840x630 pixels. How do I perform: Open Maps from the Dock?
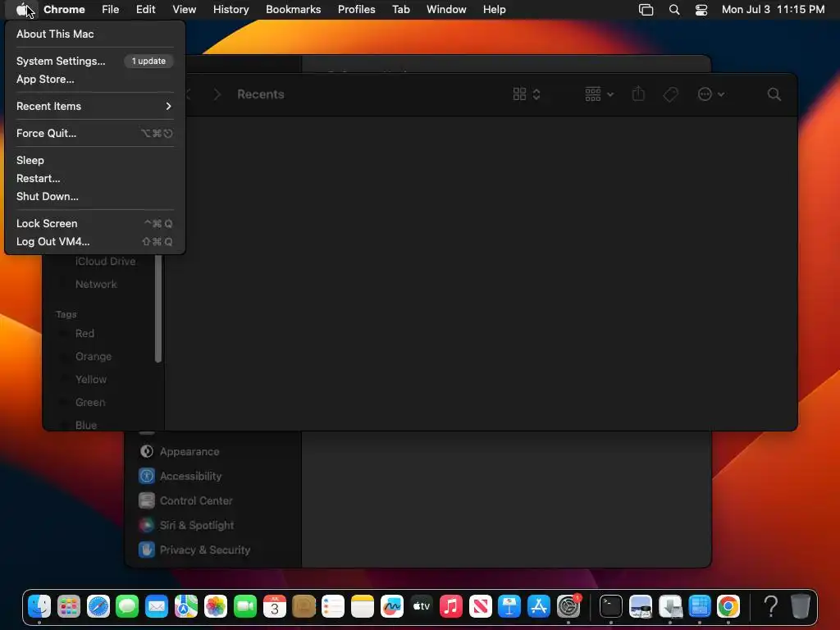tap(186, 606)
